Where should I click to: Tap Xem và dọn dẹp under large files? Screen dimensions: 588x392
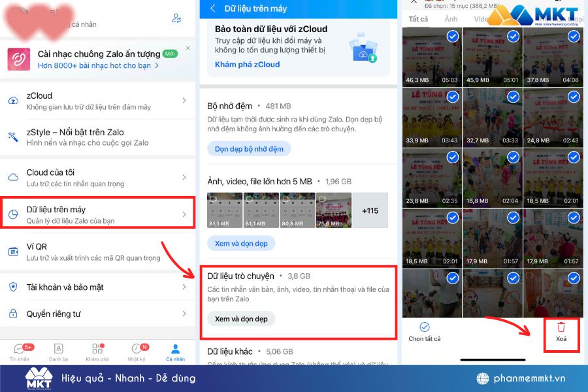[x=241, y=244]
